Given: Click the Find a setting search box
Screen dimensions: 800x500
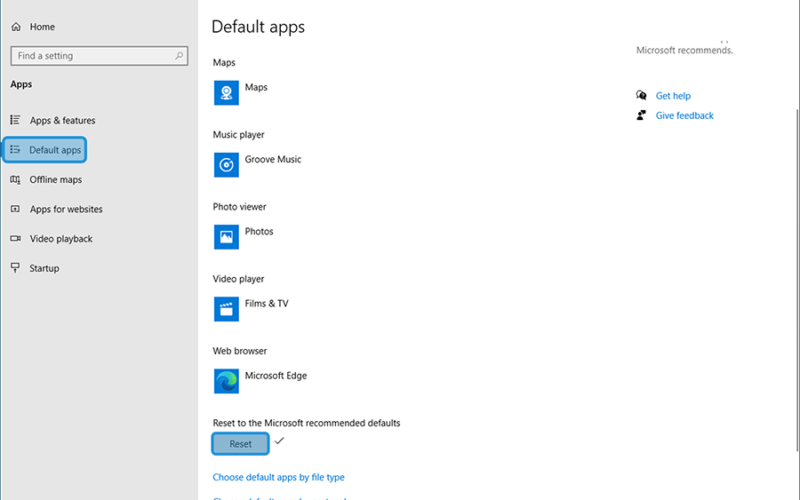Looking at the screenshot, I should (x=99, y=56).
